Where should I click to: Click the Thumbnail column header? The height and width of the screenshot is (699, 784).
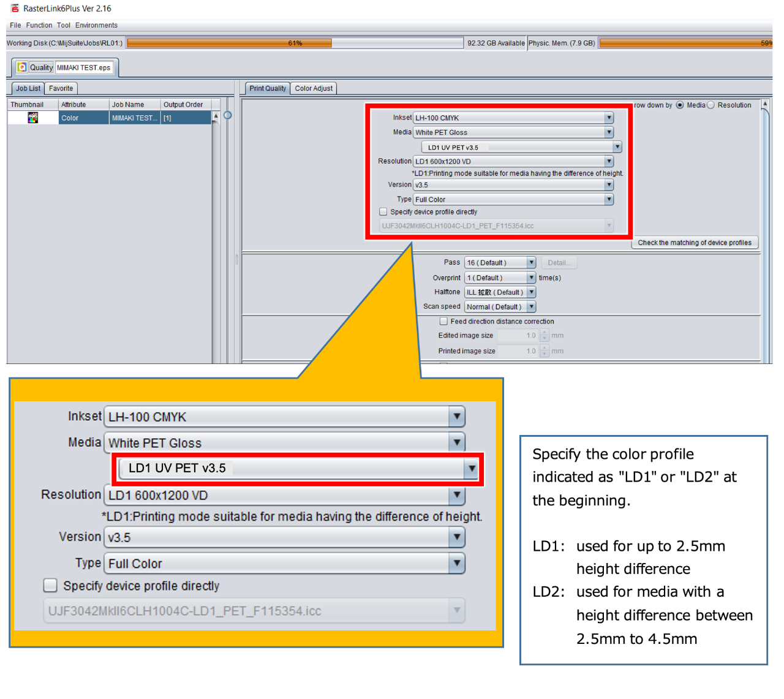(x=32, y=105)
